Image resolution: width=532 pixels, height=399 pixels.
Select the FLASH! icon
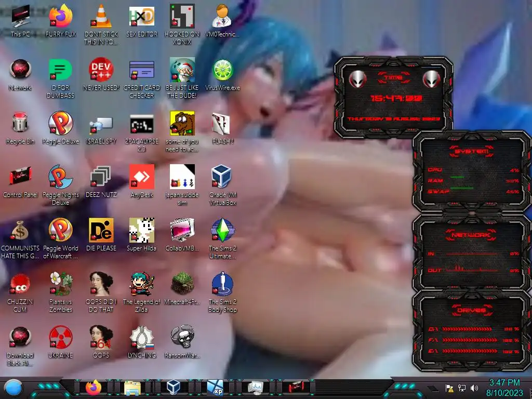pos(222,128)
